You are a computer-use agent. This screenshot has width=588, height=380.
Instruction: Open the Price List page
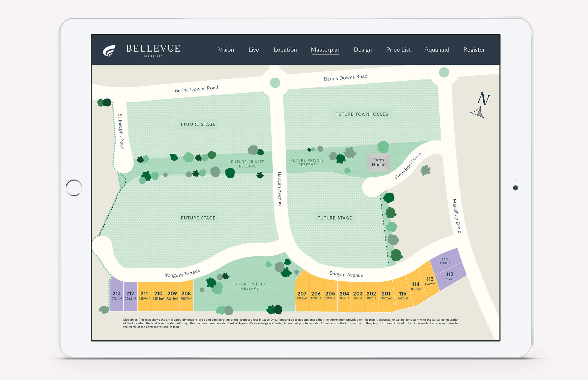[398, 50]
